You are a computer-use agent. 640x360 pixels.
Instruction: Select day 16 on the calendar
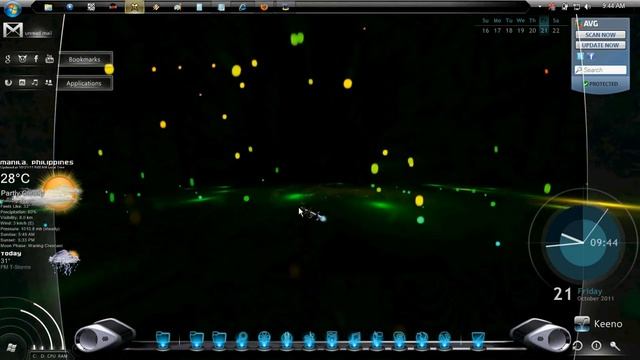[485, 31]
